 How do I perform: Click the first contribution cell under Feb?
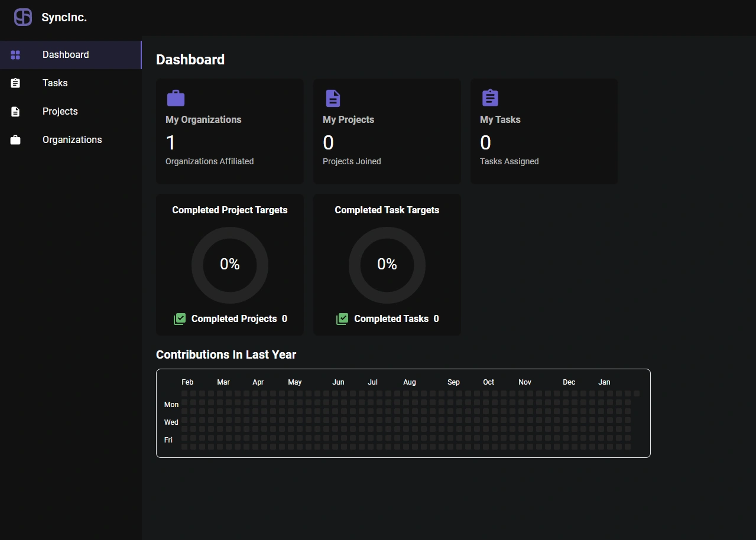point(184,393)
